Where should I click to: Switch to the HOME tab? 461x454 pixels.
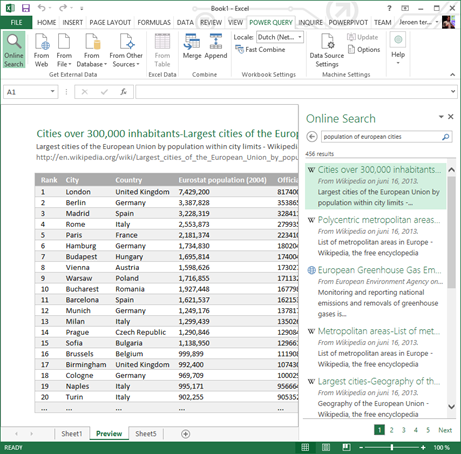coord(47,23)
